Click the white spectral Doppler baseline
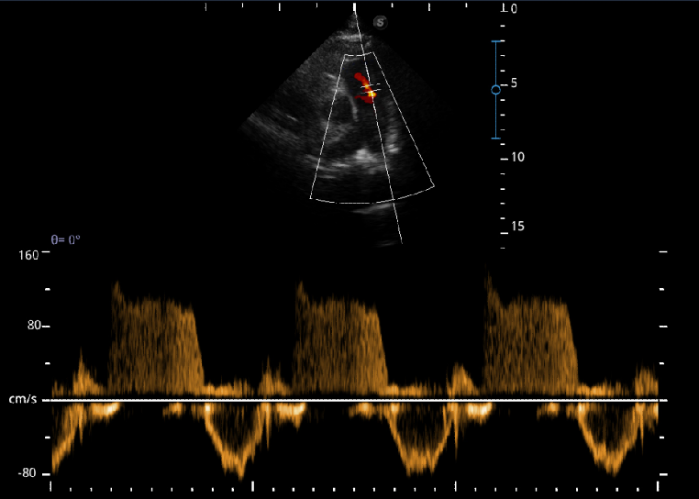Viewport: 699px width, 499px height. coord(355,400)
